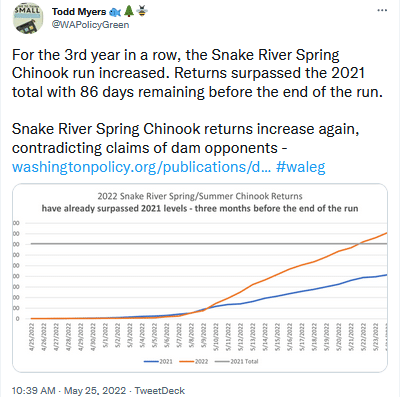Click the fish emoji beside Todd Myers
Screen dimensions: 402x397
115,12
